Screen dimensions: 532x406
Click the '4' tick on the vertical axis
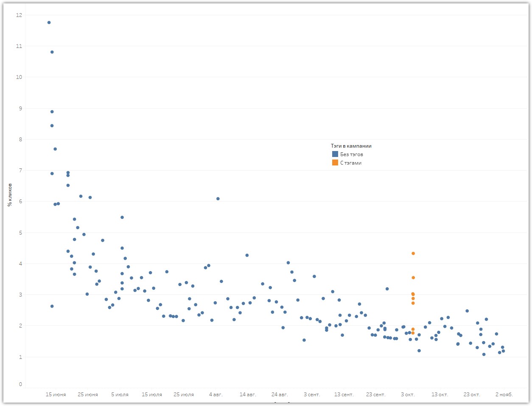20,264
